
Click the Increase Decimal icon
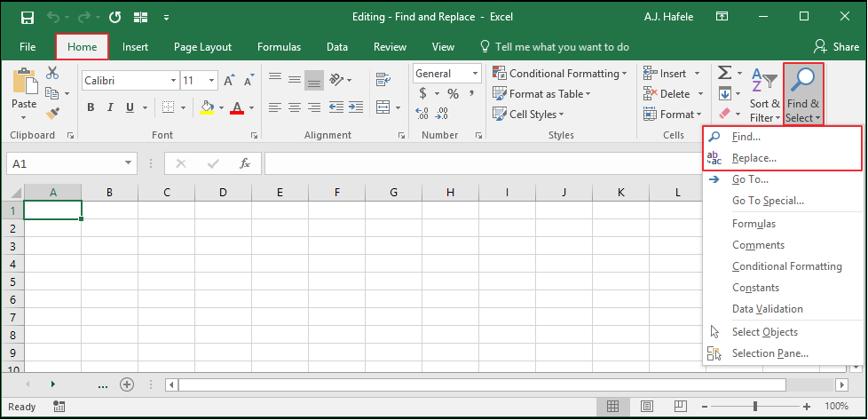[x=422, y=115]
